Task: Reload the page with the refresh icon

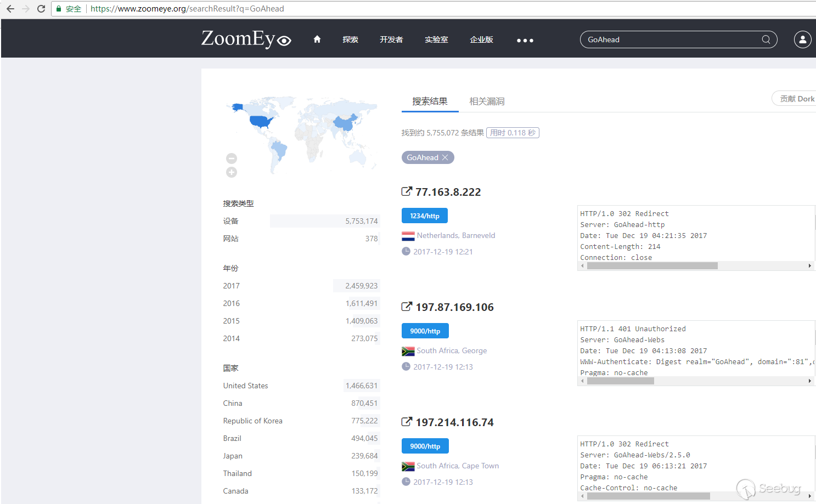Action: tap(41, 9)
